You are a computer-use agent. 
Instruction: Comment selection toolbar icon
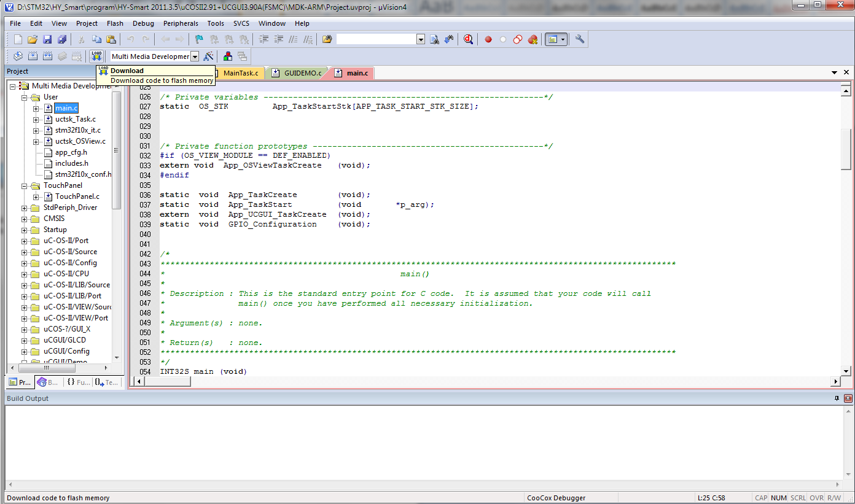(x=294, y=39)
